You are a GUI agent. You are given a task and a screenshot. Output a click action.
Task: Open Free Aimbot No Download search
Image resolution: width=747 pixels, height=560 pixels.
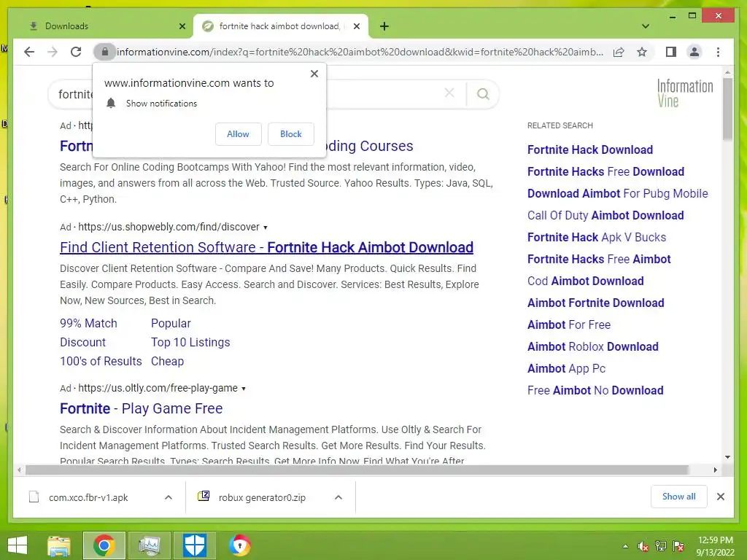pos(595,391)
